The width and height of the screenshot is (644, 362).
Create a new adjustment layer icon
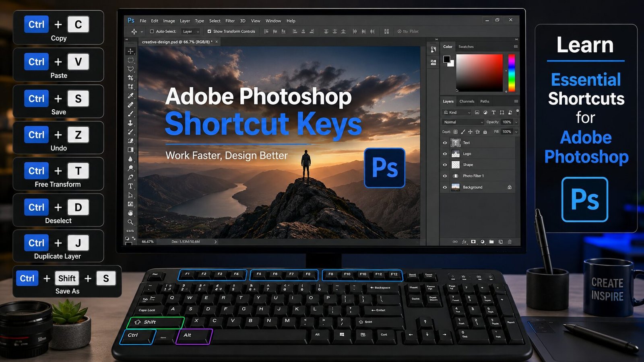[x=482, y=242]
